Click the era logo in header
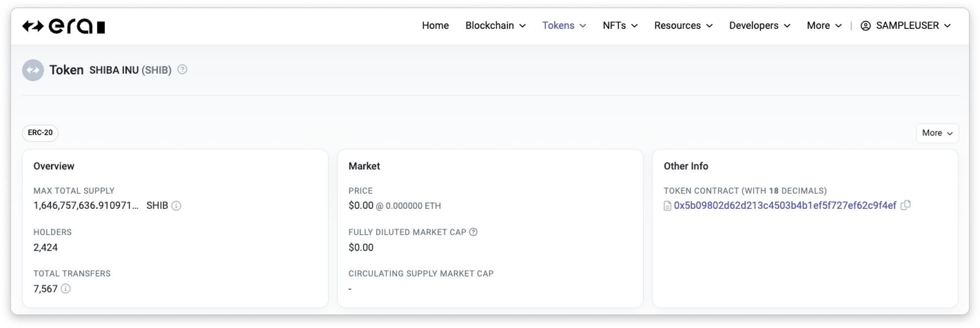The width and height of the screenshot is (980, 328). (x=64, y=26)
